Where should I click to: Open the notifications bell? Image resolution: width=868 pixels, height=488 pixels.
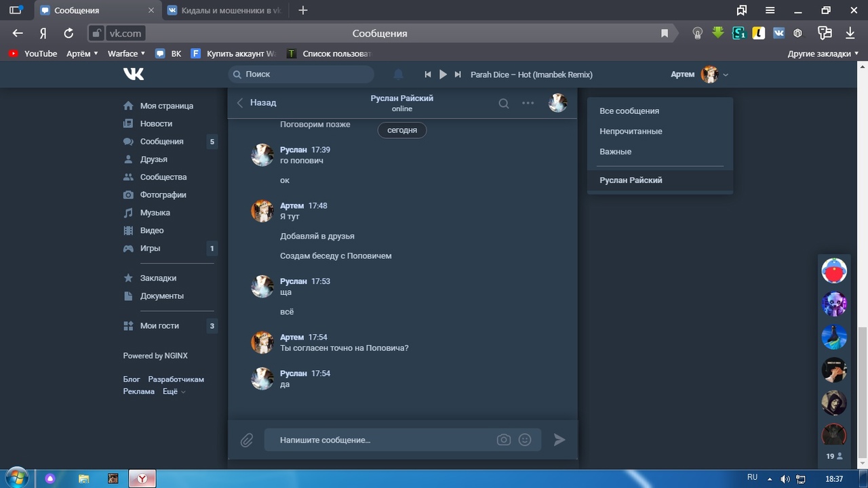pyautogui.click(x=399, y=75)
